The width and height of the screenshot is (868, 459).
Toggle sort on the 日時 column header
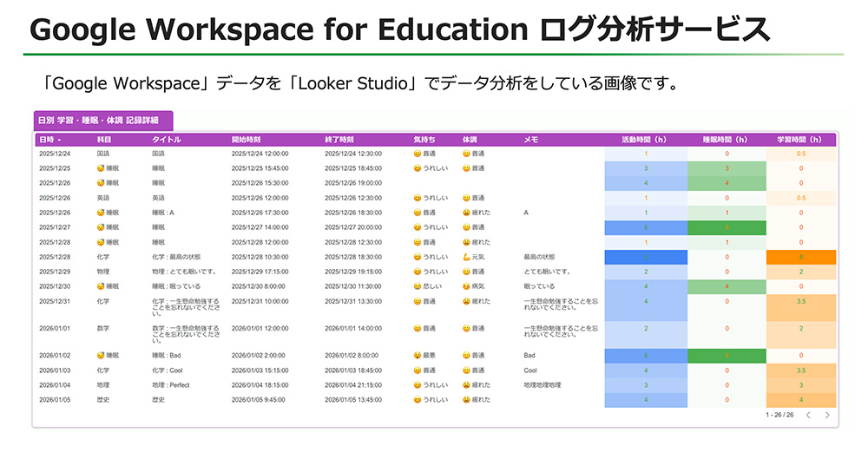50,139
